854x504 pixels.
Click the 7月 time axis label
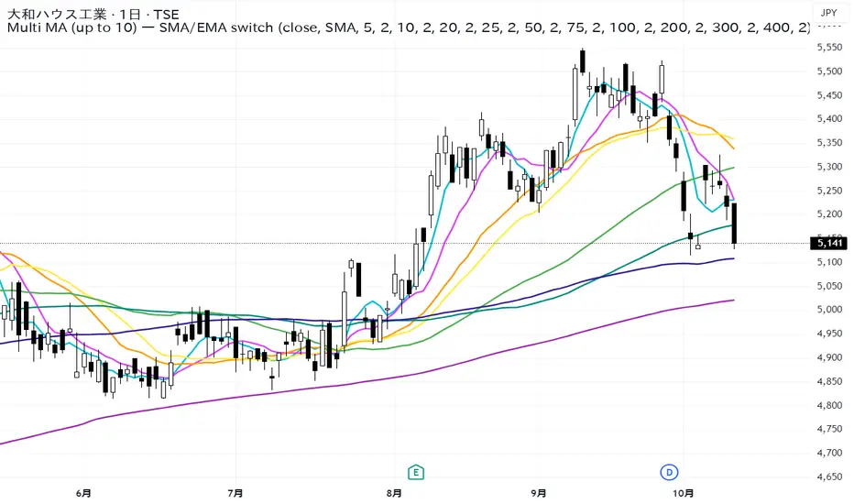pyautogui.click(x=235, y=493)
